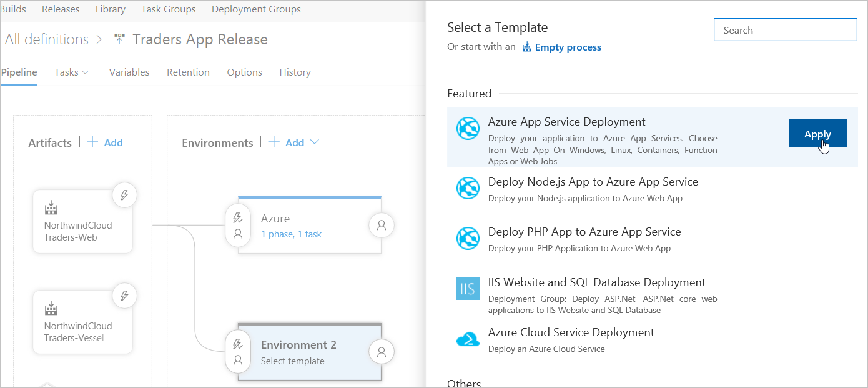Click the Azure App Service Deployment template icon
The height and width of the screenshot is (388, 868).
point(468,128)
